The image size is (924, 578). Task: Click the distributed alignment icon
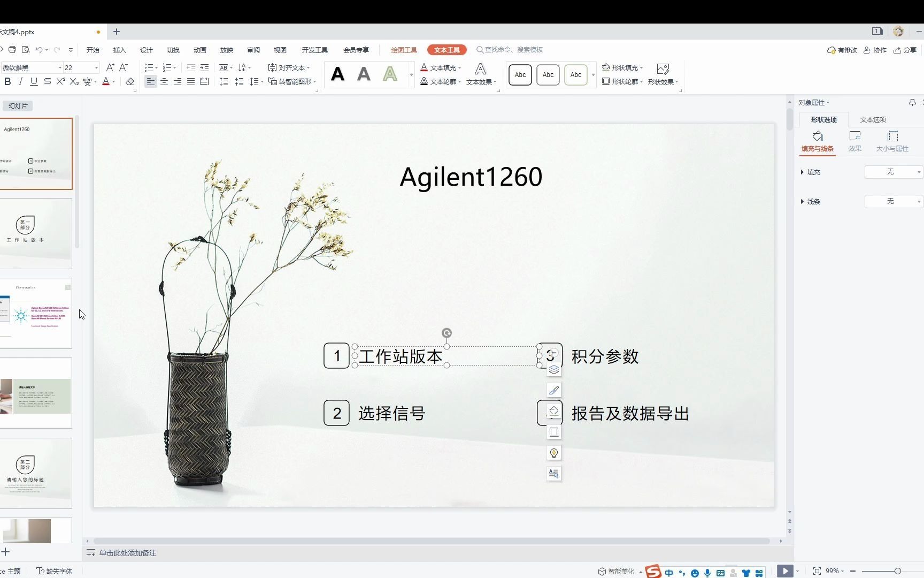pos(204,82)
